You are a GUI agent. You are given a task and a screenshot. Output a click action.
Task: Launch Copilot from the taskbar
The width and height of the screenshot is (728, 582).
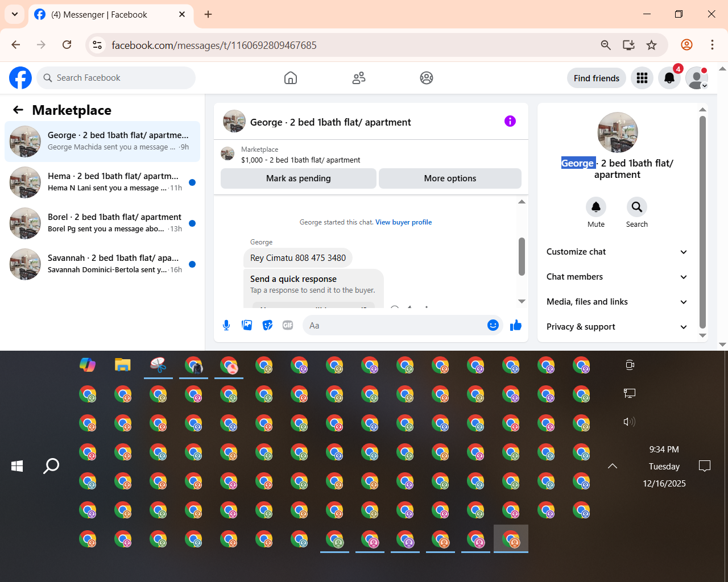(x=88, y=365)
